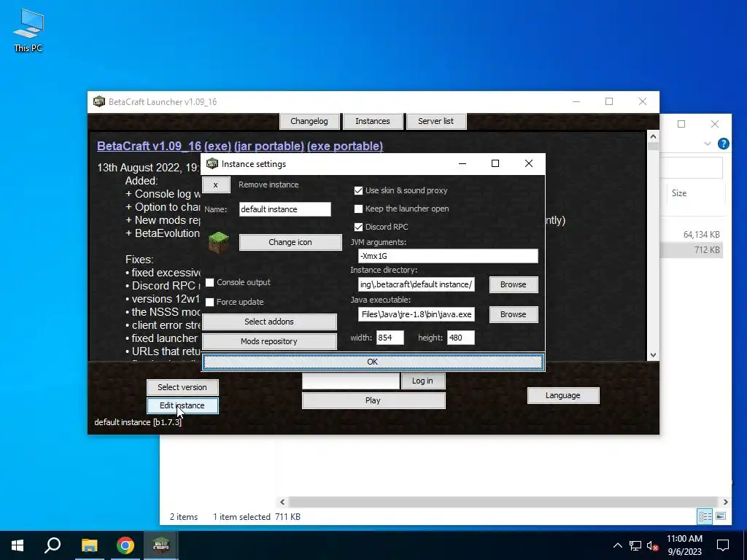Screen dimensions: 747x560
Task: Maximize the Instance settings window
Action: (x=495, y=163)
